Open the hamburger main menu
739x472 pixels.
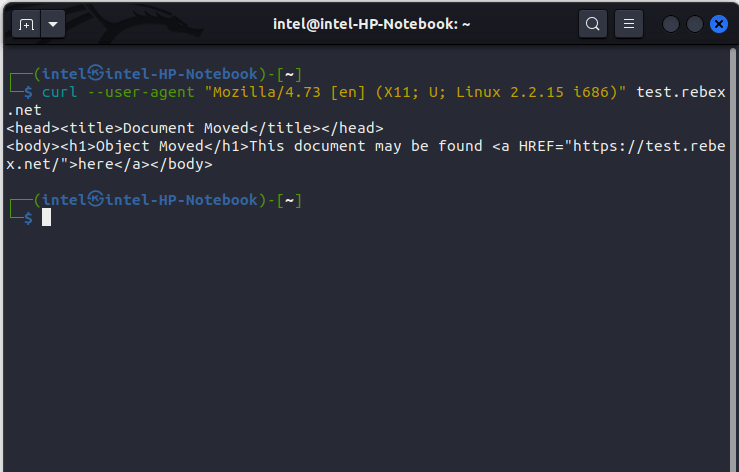point(628,23)
